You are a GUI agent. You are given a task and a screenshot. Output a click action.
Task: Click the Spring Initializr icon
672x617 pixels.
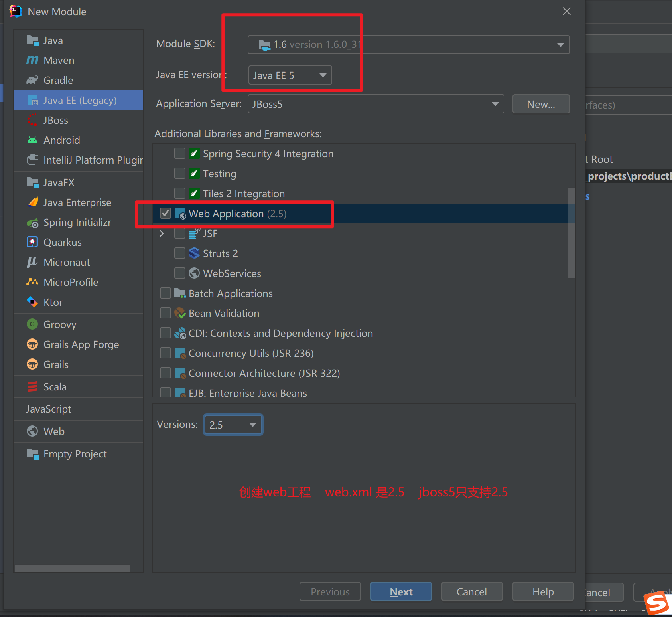click(x=32, y=223)
